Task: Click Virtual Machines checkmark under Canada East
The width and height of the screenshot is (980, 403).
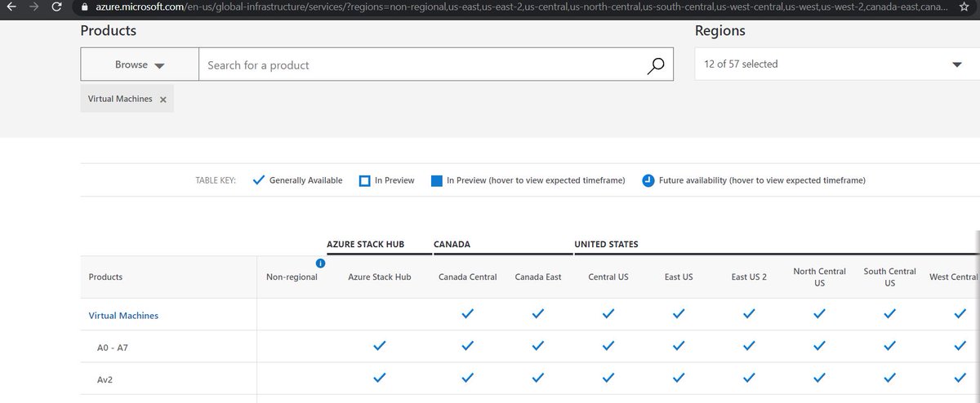Action: pyautogui.click(x=538, y=314)
